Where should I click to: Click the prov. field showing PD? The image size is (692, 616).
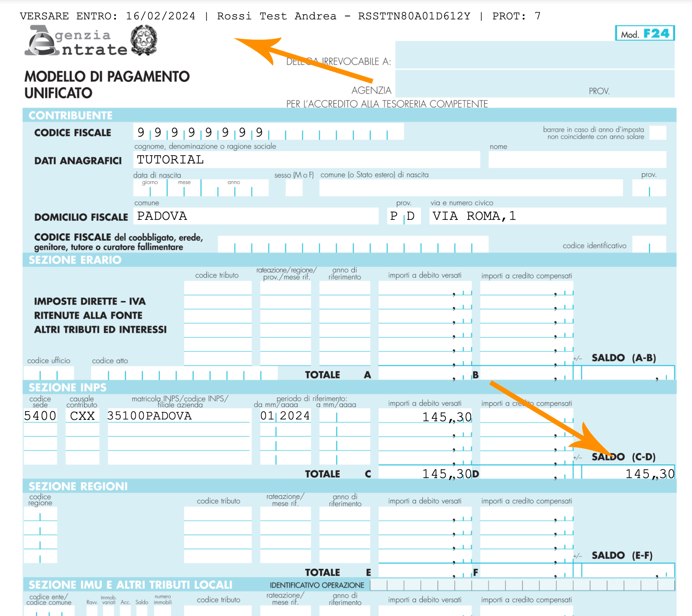[x=402, y=216]
